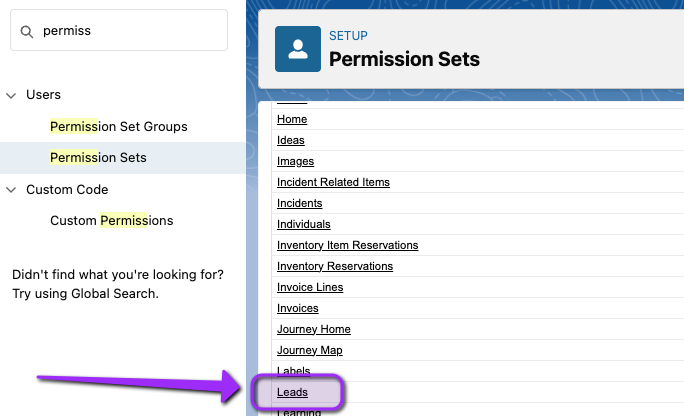Collapse the Users section chevron

pos(11,95)
